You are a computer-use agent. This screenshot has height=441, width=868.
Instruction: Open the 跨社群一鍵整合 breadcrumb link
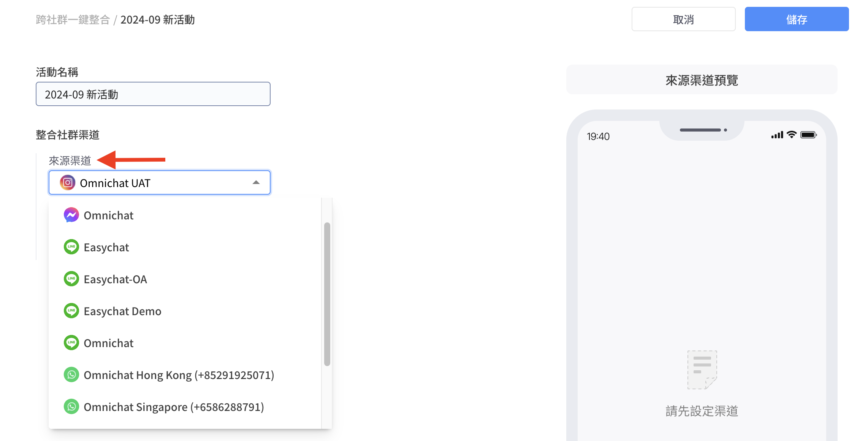(73, 20)
